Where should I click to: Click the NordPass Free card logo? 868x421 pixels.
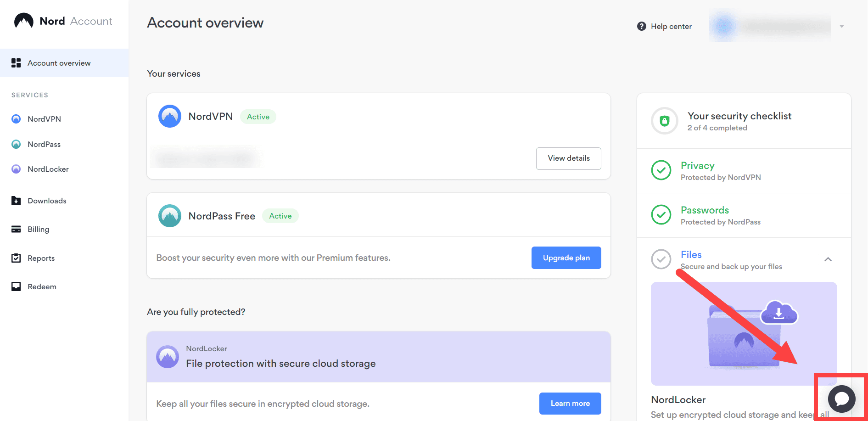[x=170, y=216]
